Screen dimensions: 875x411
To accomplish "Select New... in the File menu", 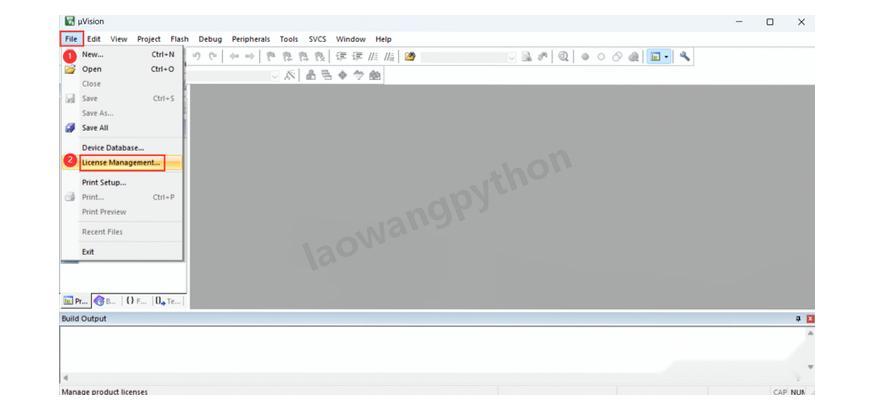I will (x=92, y=55).
